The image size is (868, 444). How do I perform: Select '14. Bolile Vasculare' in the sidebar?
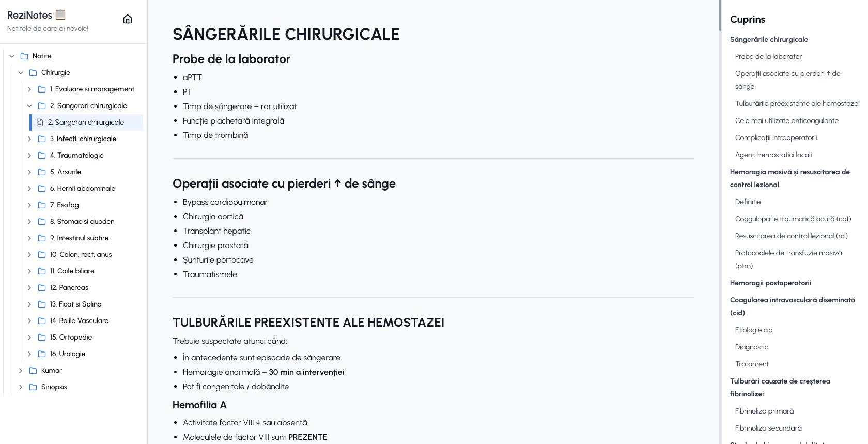coord(79,320)
